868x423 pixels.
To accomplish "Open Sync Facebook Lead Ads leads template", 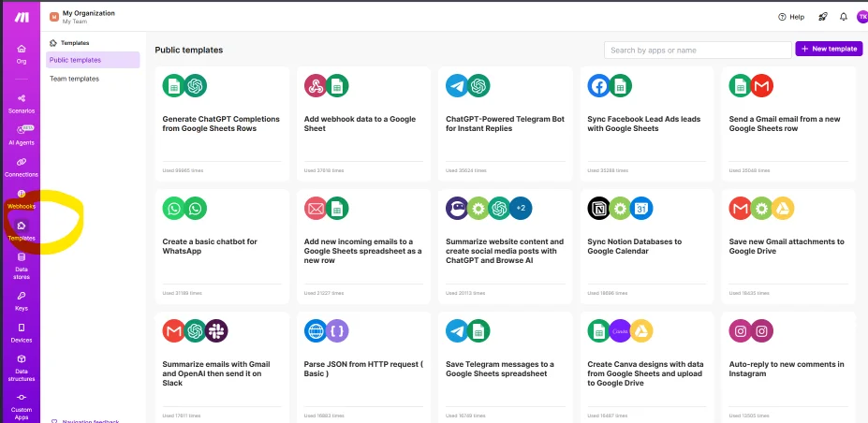I will [x=647, y=124].
